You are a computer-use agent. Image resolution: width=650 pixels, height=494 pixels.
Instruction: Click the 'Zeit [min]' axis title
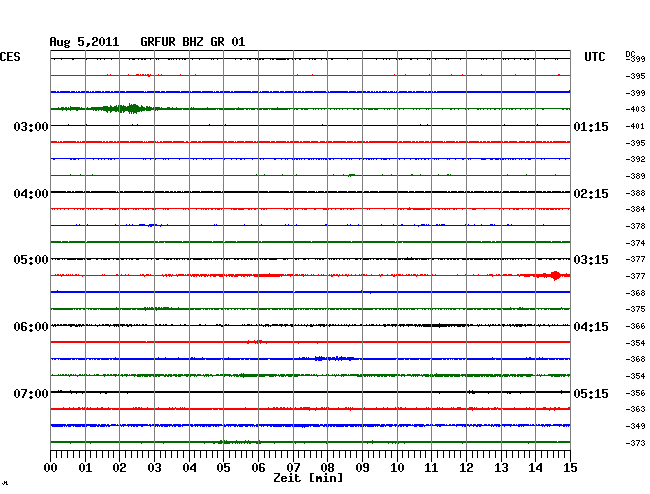tap(308, 478)
